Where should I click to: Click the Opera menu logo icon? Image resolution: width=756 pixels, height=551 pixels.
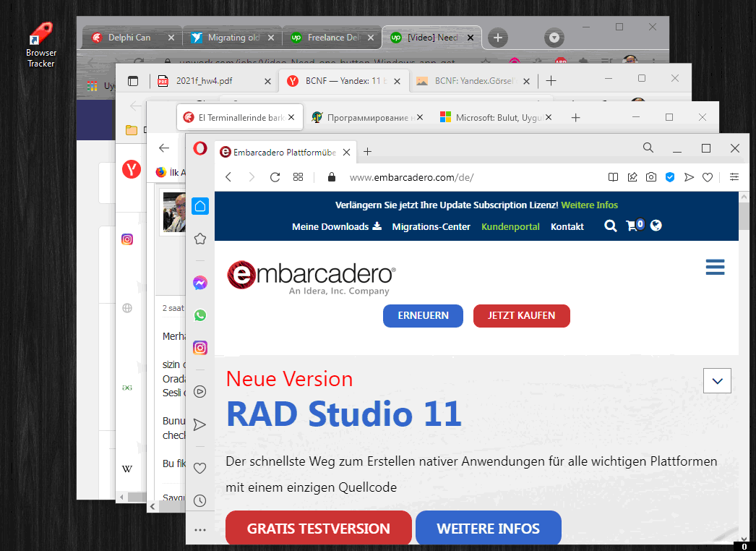pyautogui.click(x=200, y=149)
